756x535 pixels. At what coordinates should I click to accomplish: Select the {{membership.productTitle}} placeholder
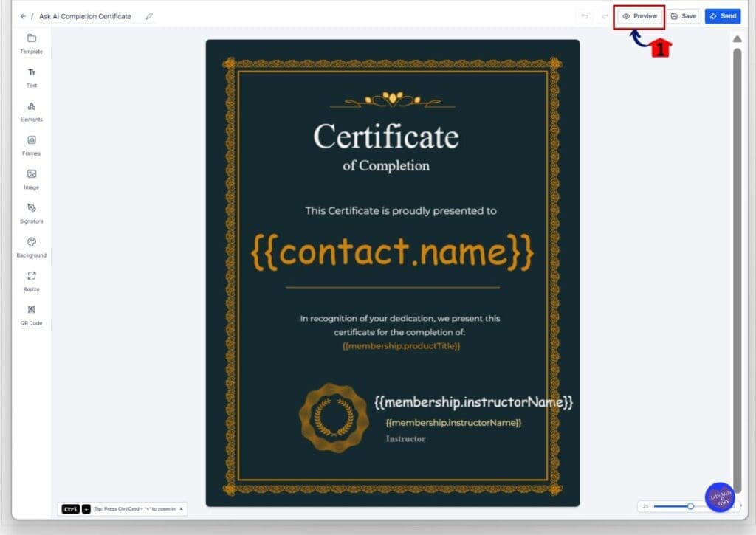click(x=401, y=346)
